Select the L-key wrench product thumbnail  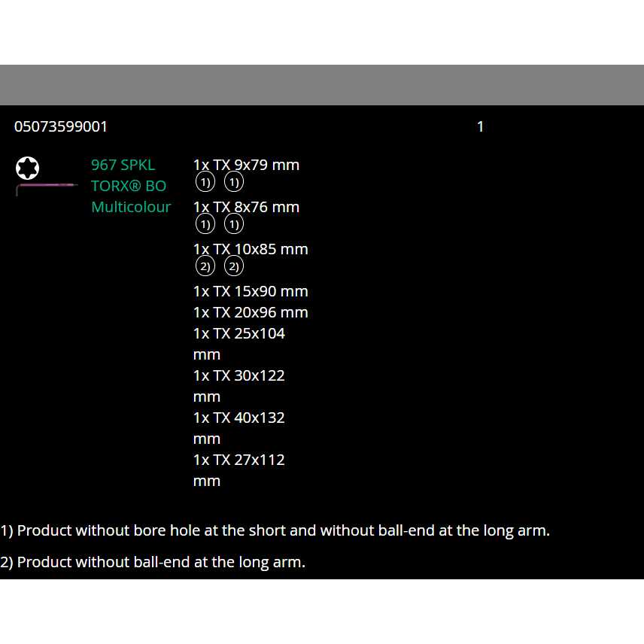45,187
